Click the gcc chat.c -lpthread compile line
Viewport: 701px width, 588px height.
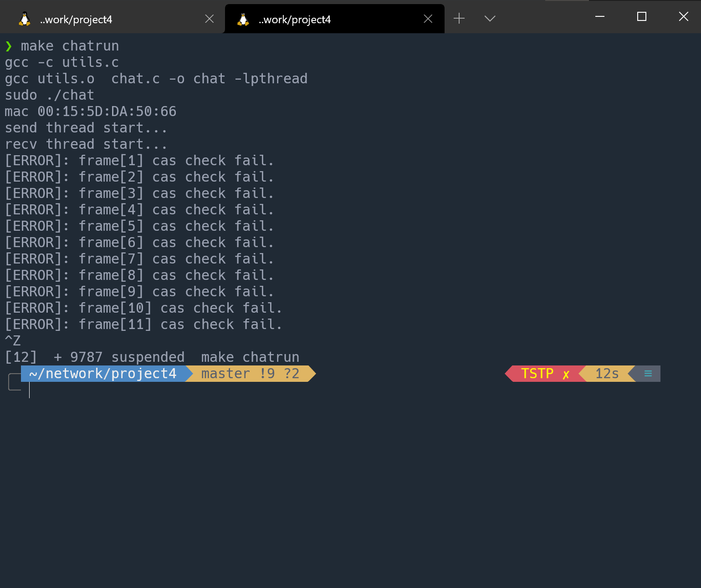click(156, 79)
